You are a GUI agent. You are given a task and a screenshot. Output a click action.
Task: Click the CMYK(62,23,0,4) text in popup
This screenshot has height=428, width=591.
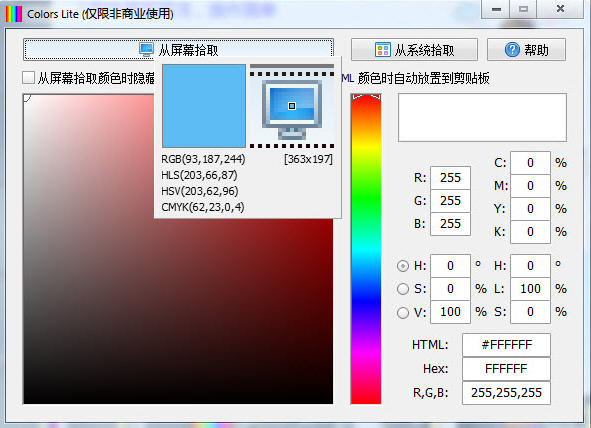point(203,207)
